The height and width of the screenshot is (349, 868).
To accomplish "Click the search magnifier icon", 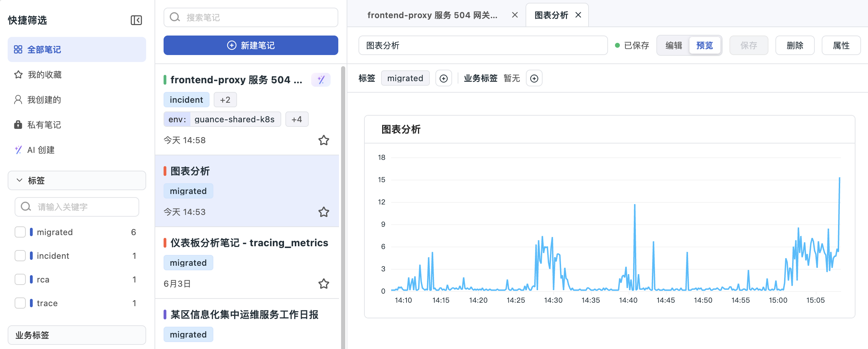I will tap(175, 17).
